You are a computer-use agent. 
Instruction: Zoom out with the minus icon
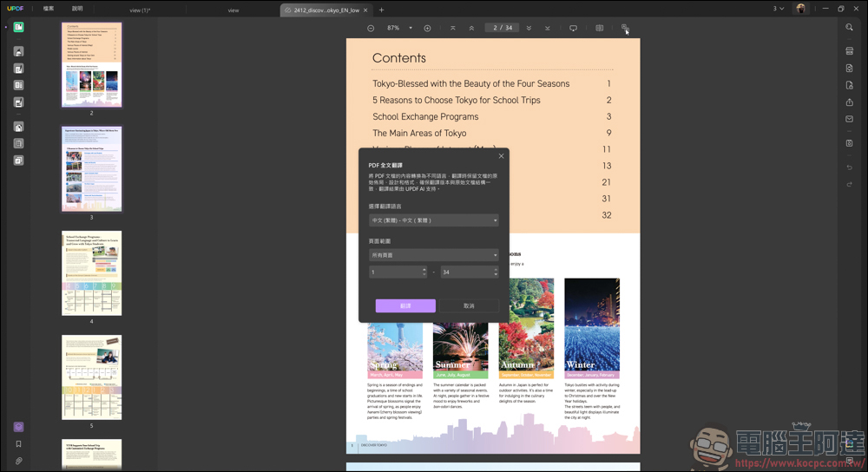pos(371,29)
